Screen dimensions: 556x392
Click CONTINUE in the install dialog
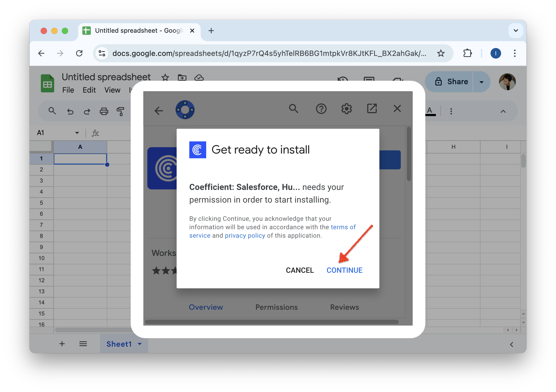344,270
